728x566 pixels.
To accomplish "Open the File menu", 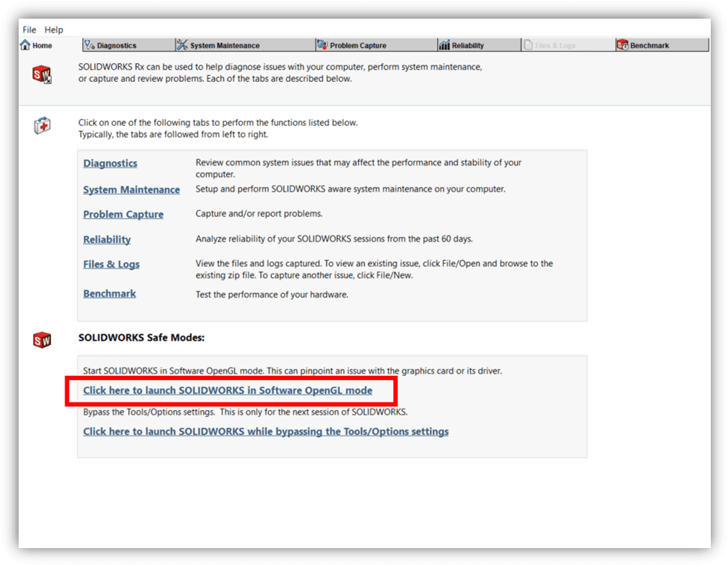I will click(x=29, y=30).
